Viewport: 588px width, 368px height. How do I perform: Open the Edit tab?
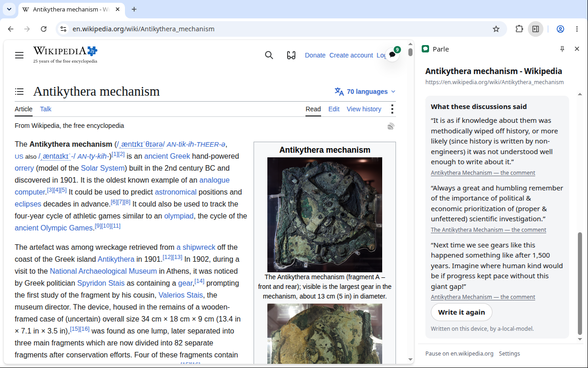[334, 109]
